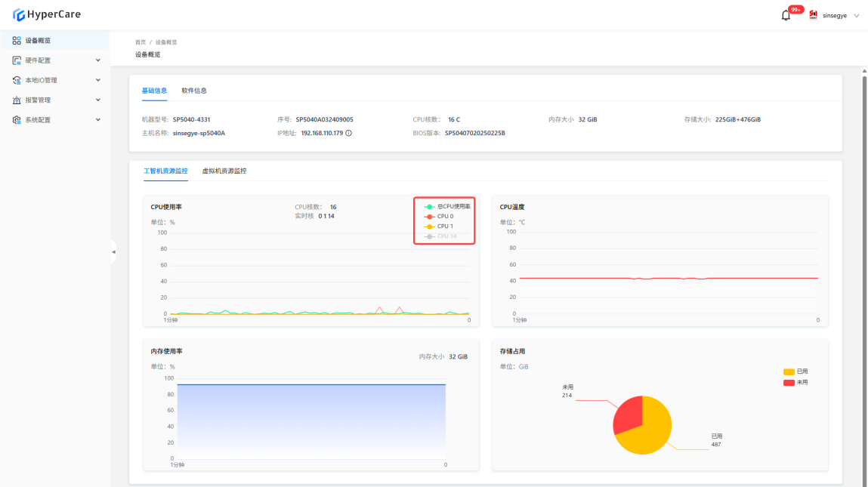Click the info icon beside IP address
The width and height of the screenshot is (868, 487).
348,133
